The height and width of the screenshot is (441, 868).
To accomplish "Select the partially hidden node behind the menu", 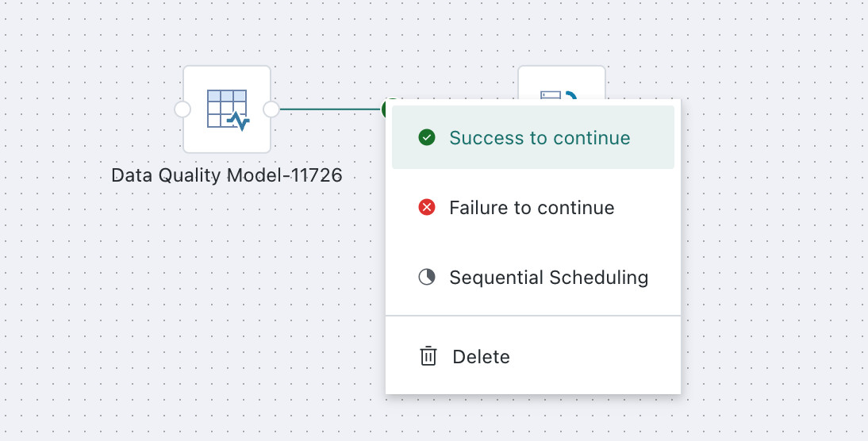I will [x=561, y=82].
